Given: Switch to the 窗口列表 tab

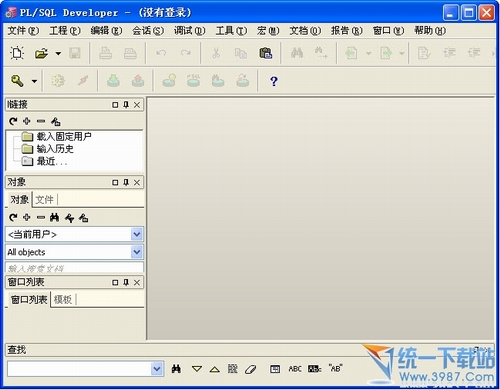Looking at the screenshot, I should 29,300.
